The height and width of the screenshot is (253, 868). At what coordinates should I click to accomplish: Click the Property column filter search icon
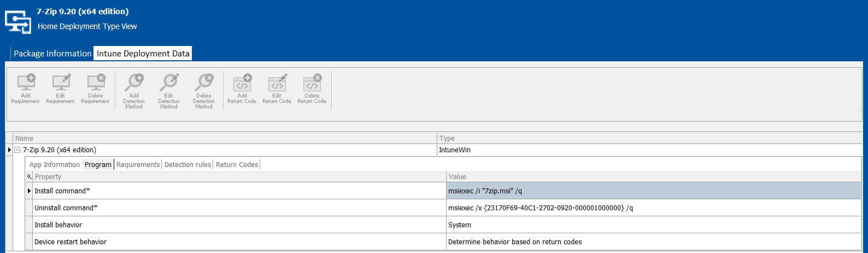(x=29, y=177)
